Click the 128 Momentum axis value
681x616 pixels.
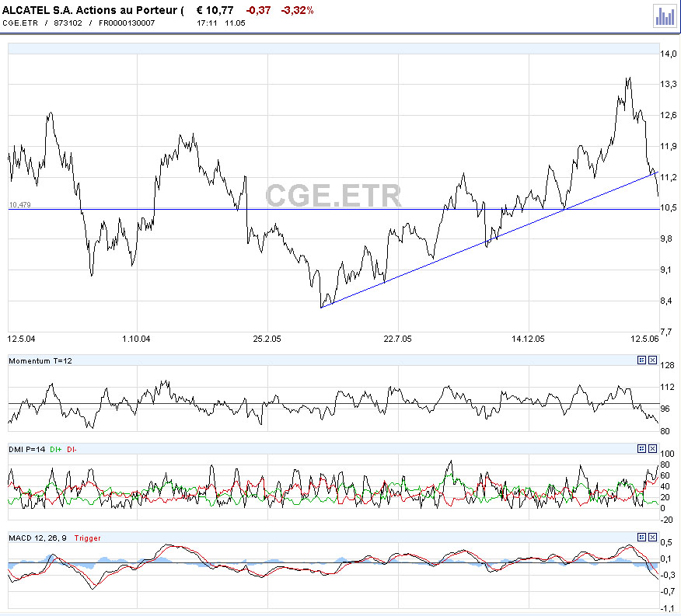click(668, 366)
